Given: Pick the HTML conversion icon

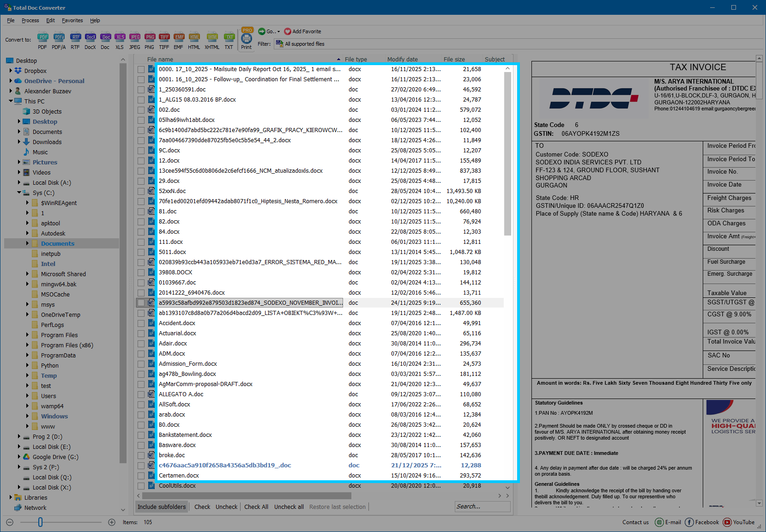Looking at the screenshot, I should 194,40.
